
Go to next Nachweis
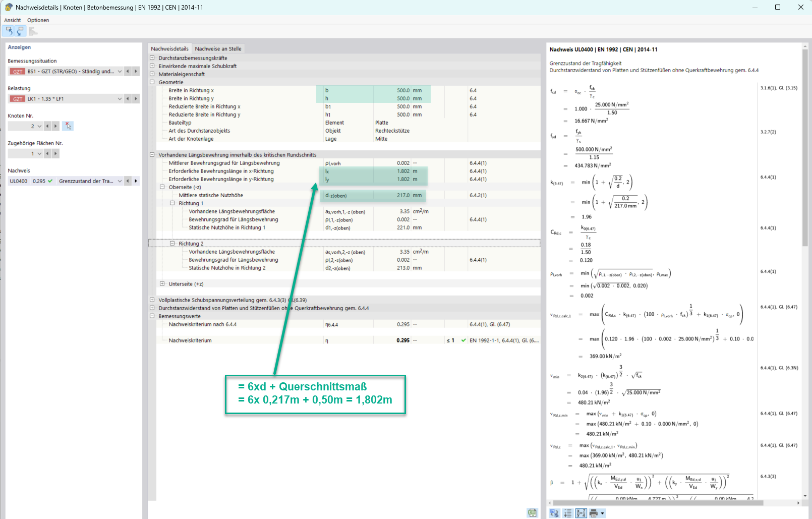point(136,181)
